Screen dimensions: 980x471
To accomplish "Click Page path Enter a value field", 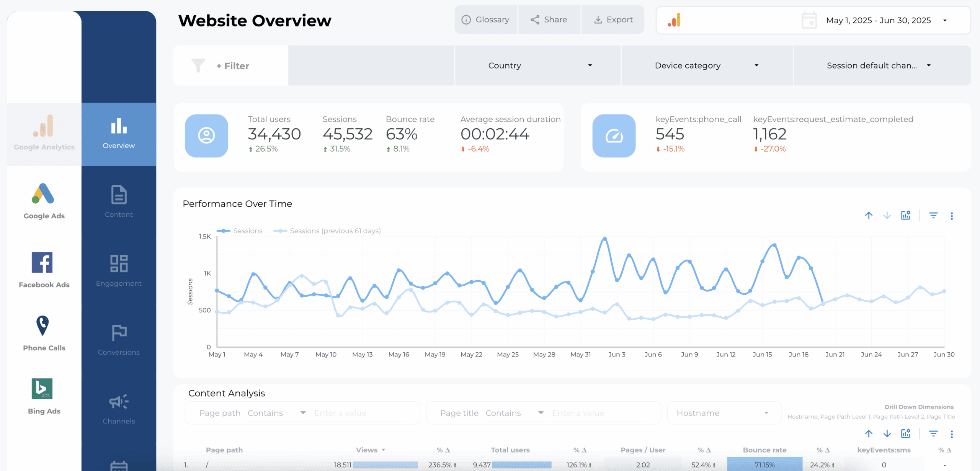I will (x=359, y=413).
